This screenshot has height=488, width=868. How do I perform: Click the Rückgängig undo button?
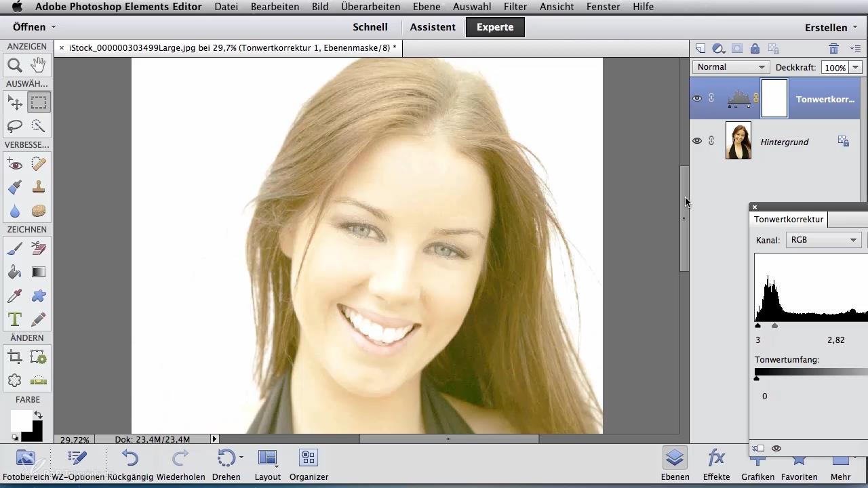pyautogui.click(x=130, y=464)
